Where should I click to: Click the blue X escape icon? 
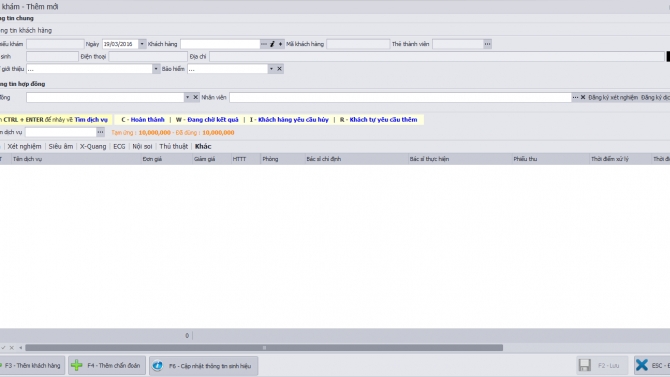[x=642, y=365]
